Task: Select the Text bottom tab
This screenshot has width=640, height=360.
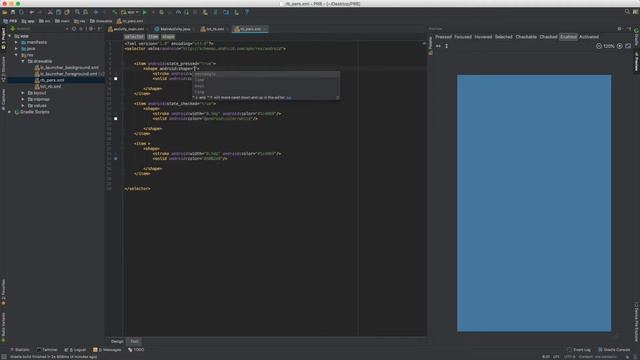Action: click(x=134, y=341)
